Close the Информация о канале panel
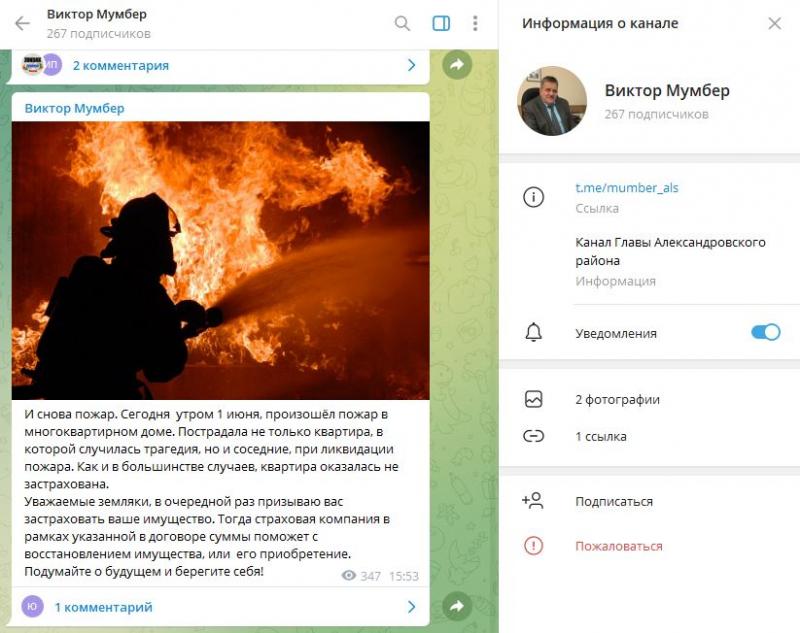Viewport: 800px width, 633px height. (x=774, y=23)
